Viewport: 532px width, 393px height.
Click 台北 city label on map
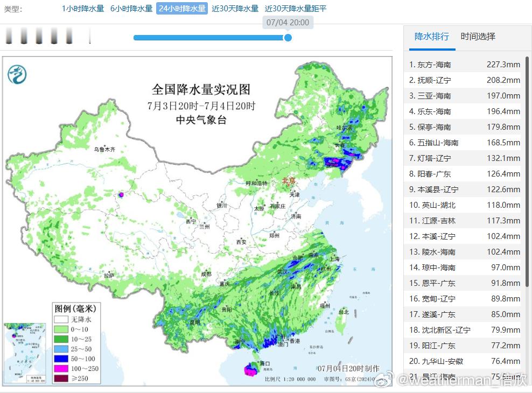(x=344, y=312)
